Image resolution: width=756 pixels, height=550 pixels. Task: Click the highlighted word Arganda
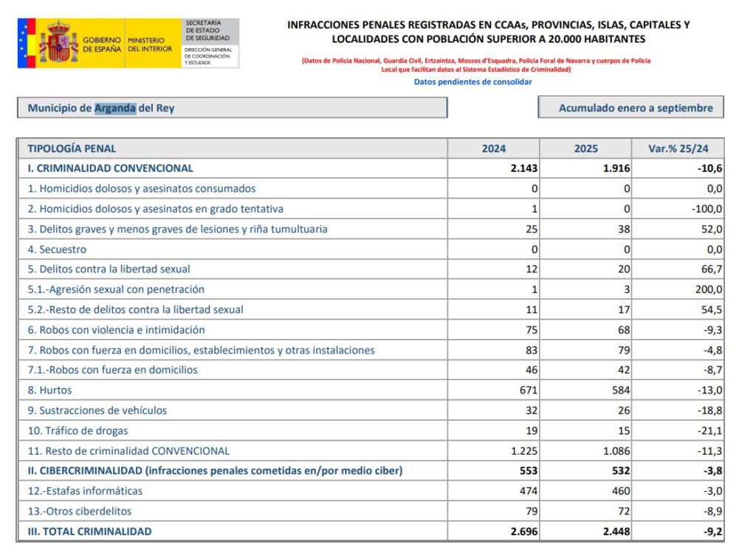[115, 108]
